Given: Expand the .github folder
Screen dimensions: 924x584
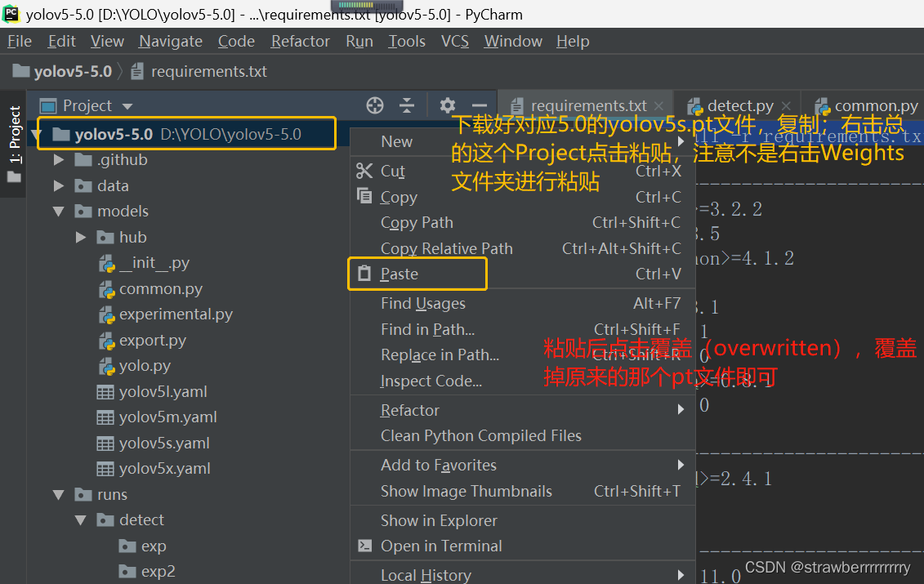Looking at the screenshot, I should (x=58, y=159).
